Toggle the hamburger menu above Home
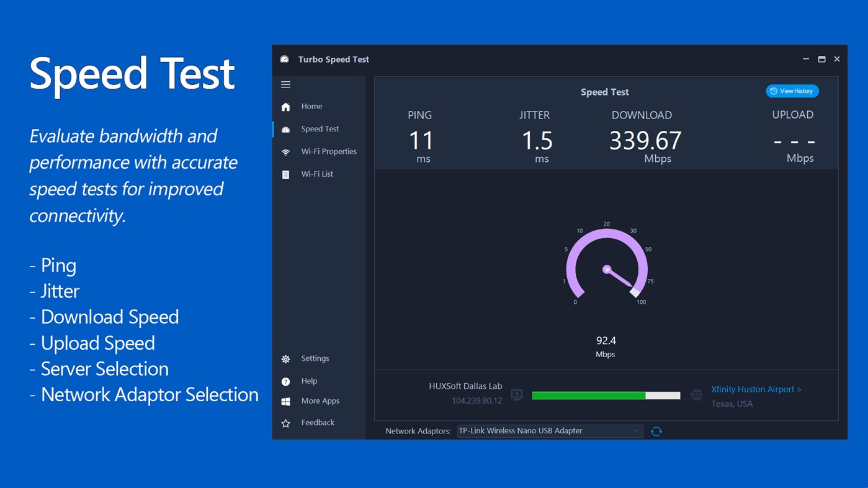This screenshot has width=868, height=488. tap(285, 84)
